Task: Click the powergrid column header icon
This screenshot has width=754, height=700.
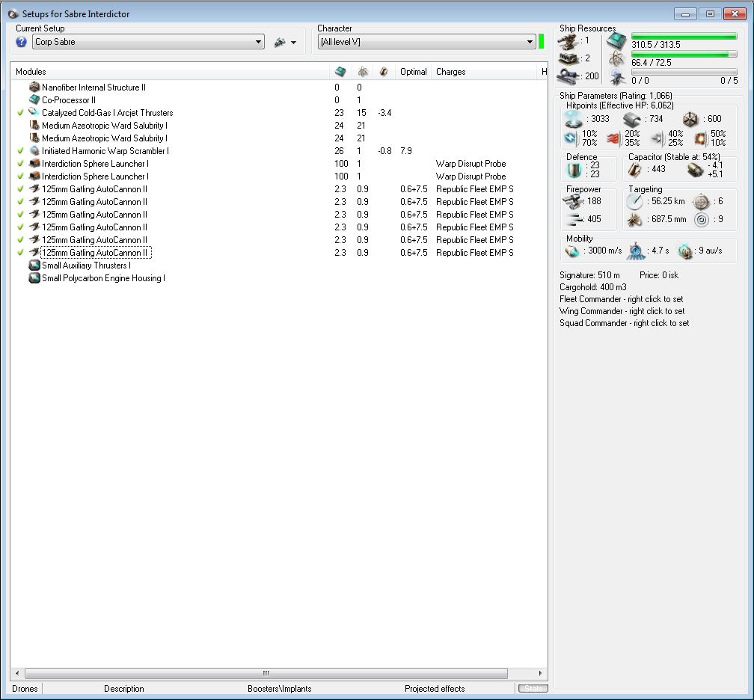Action: pyautogui.click(x=363, y=72)
